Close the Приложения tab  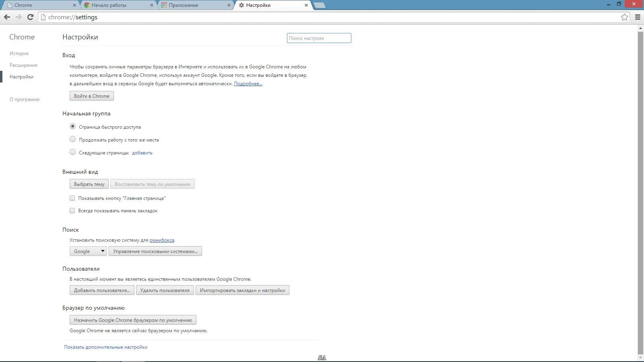229,5
